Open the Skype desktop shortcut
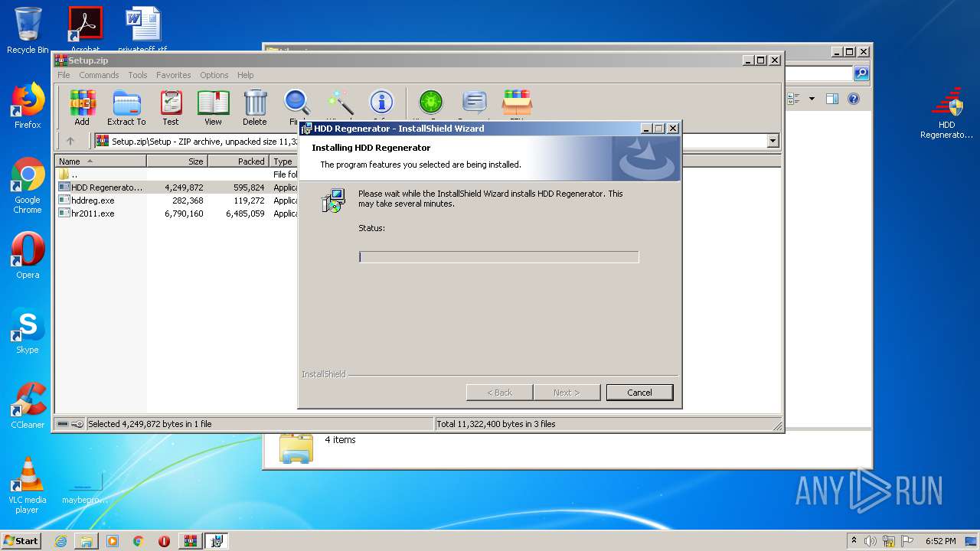This screenshot has height=551, width=980. click(28, 331)
